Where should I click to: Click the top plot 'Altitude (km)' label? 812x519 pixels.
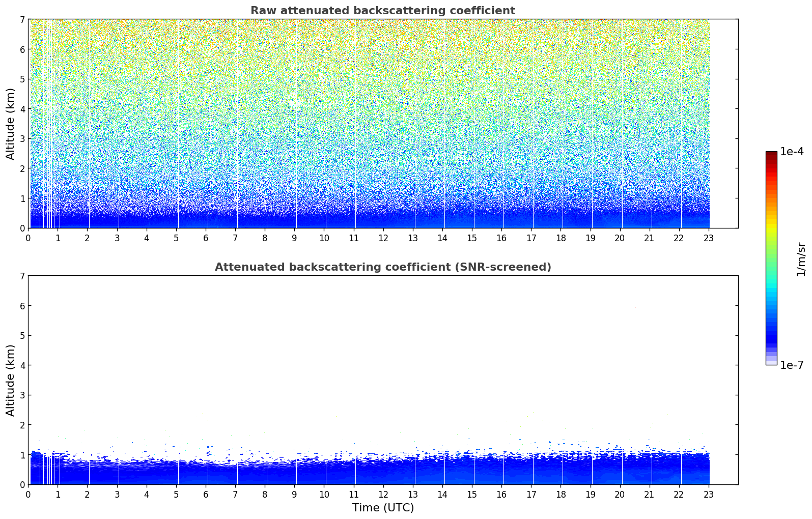(11, 124)
